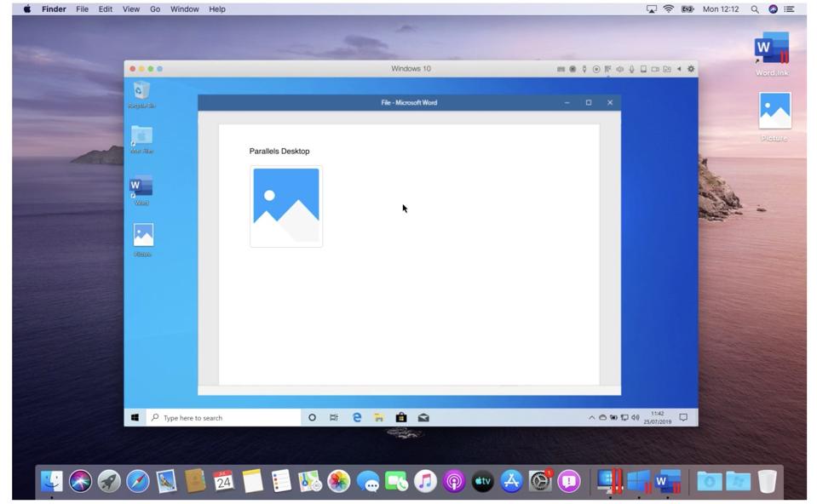Open Notification Center from the menu bar
The width and height of the screenshot is (817, 504).
click(790, 9)
